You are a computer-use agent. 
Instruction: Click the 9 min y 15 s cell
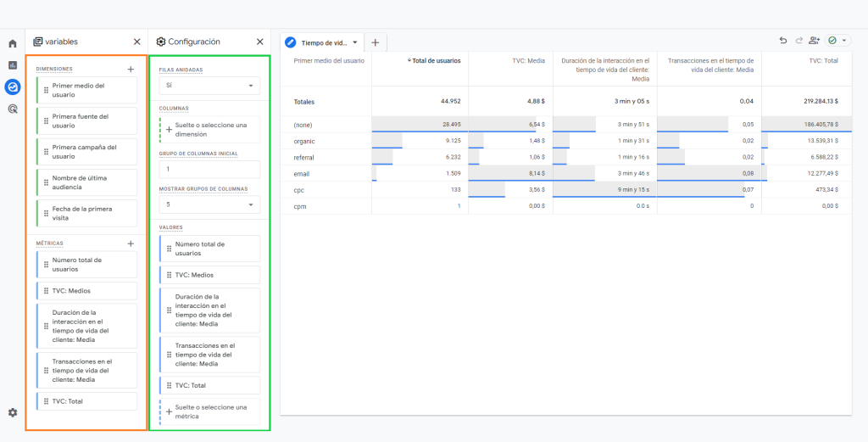605,190
